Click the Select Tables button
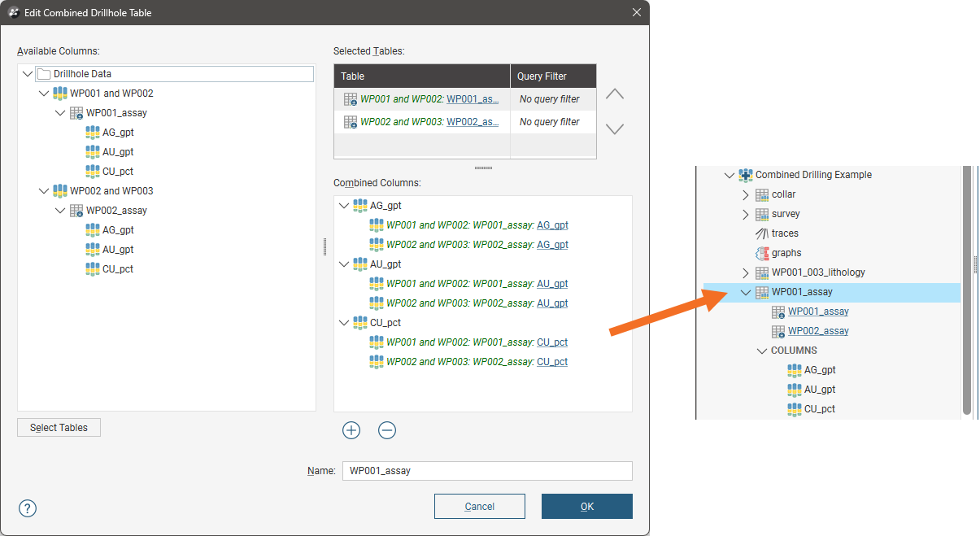The image size is (980, 536). (59, 428)
